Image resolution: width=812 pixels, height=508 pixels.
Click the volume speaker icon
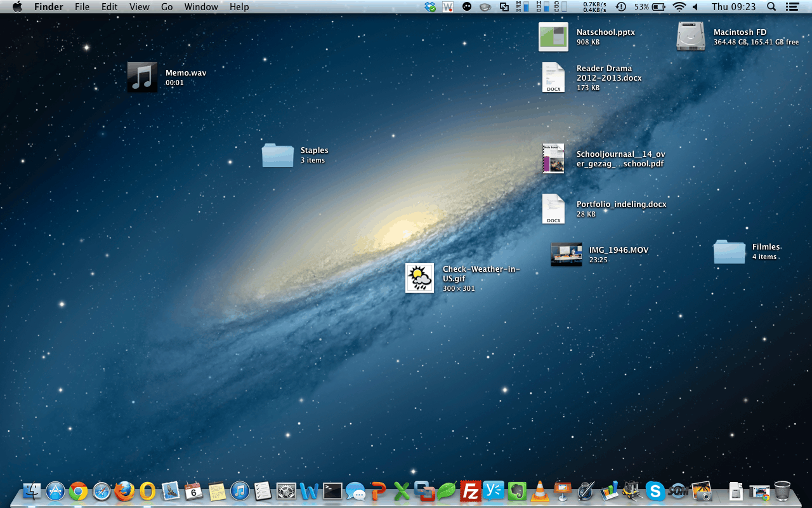pyautogui.click(x=695, y=7)
